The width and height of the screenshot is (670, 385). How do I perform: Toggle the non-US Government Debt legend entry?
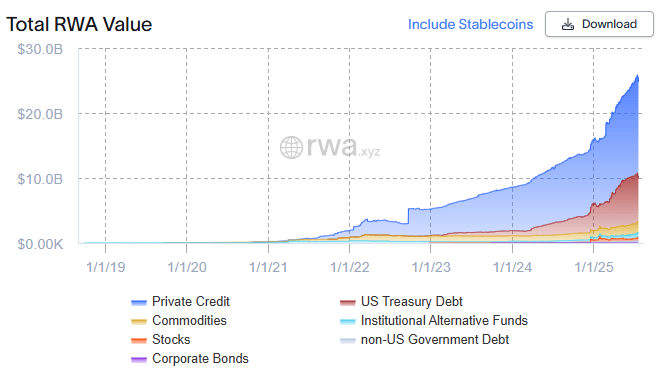pyautogui.click(x=424, y=340)
